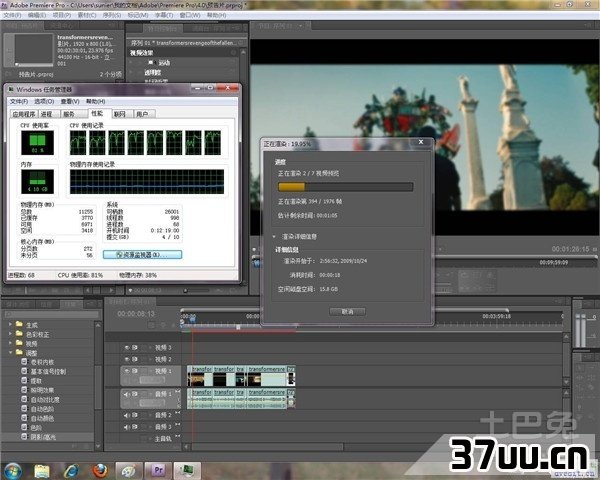Screen dimensions: 600x480
Task: Click the timeline timecode 00:00:08:13
Action: click(136, 314)
